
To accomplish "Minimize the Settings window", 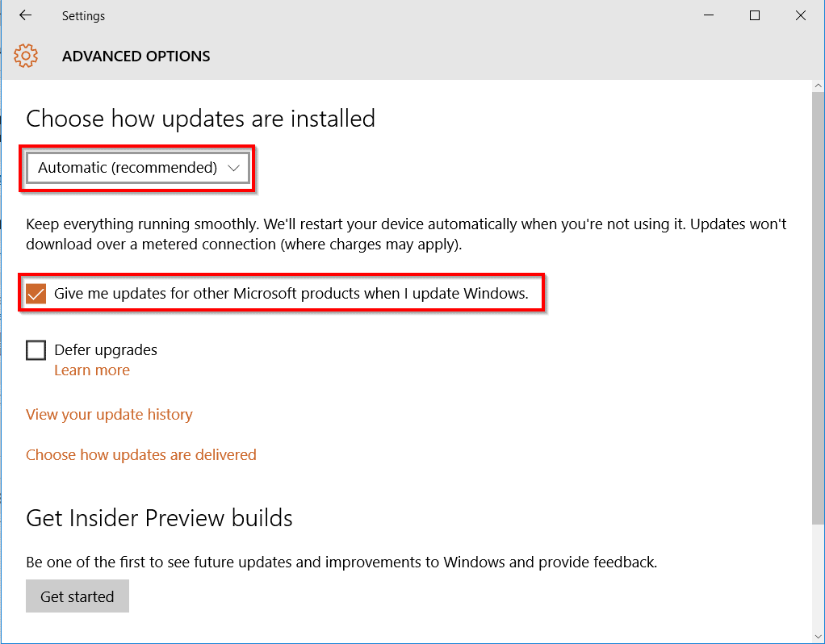I will click(x=708, y=15).
